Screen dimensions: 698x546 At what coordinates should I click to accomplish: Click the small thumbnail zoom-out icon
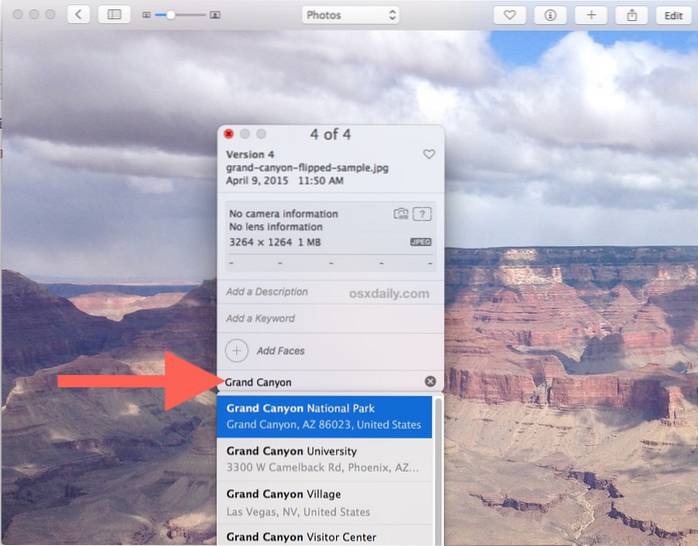pos(146,15)
